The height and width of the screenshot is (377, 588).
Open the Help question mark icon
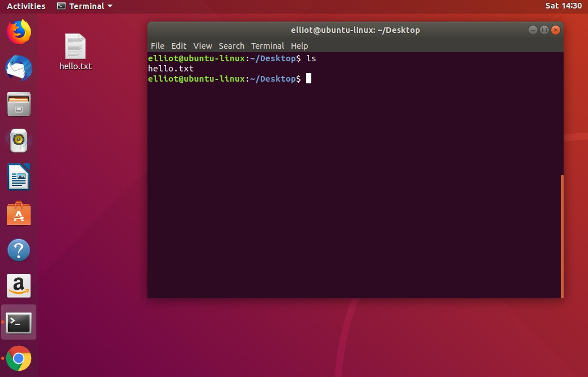(x=19, y=250)
